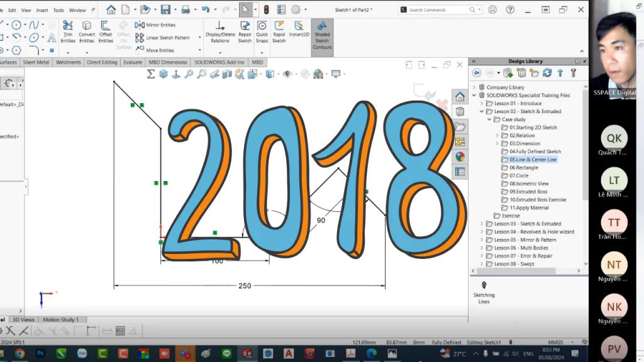Click the Save icon

(x=165, y=9)
